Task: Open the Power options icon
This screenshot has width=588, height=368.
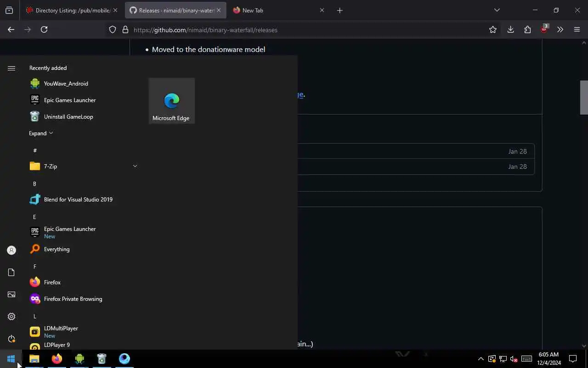Action: click(11, 339)
